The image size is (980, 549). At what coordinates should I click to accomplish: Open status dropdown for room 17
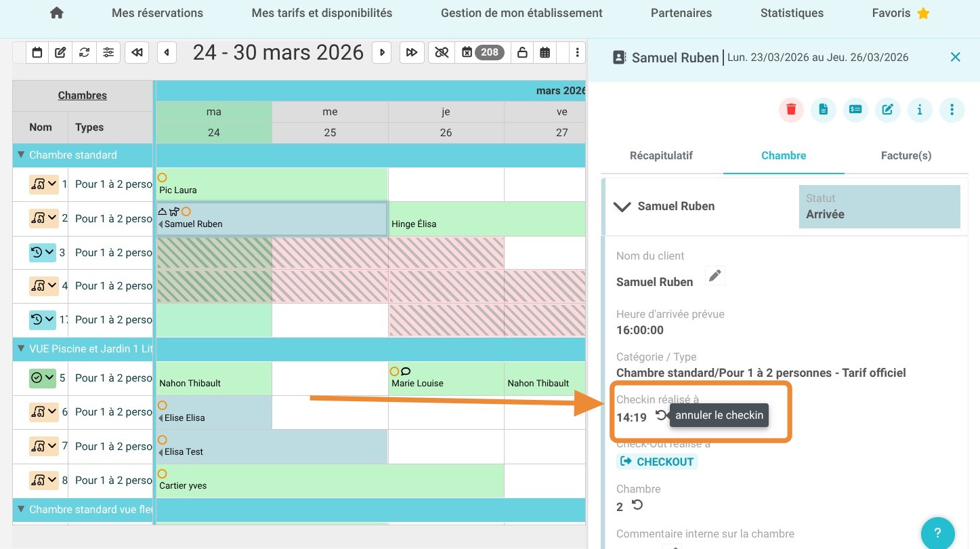[43, 319]
